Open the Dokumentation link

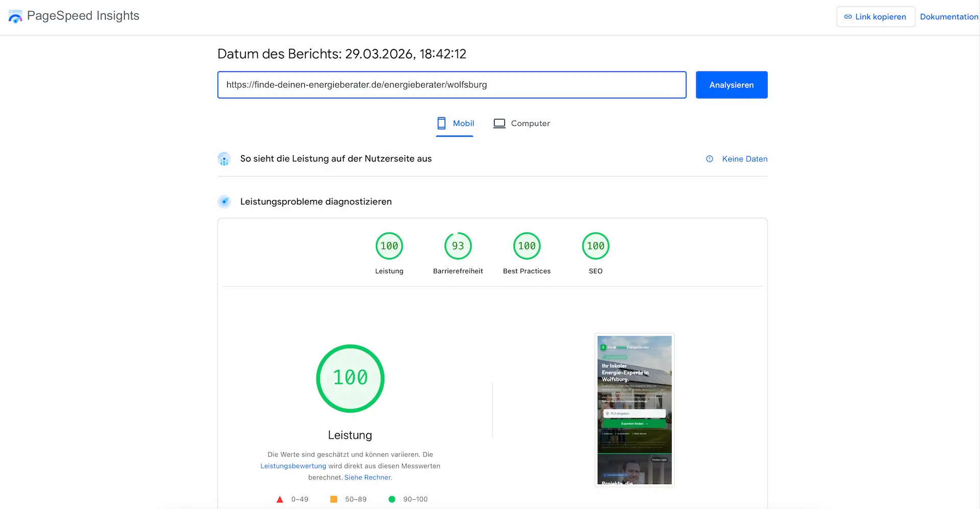click(x=948, y=17)
